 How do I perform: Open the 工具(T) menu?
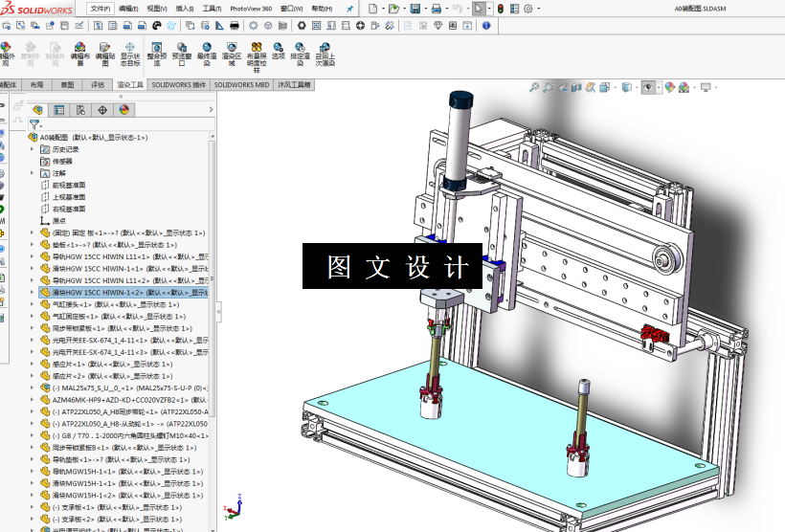pyautogui.click(x=212, y=9)
